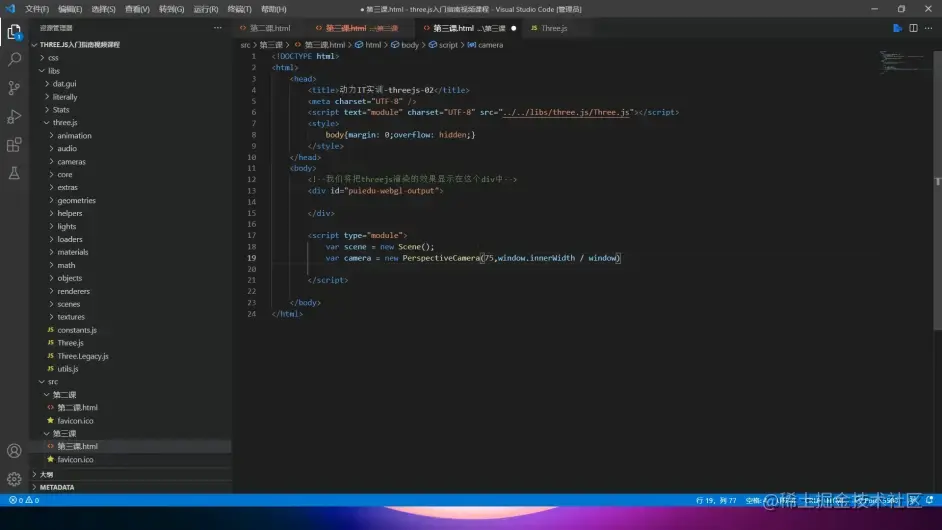
Task: Open the notifications bell in the status bar
Action: [x=929, y=500]
